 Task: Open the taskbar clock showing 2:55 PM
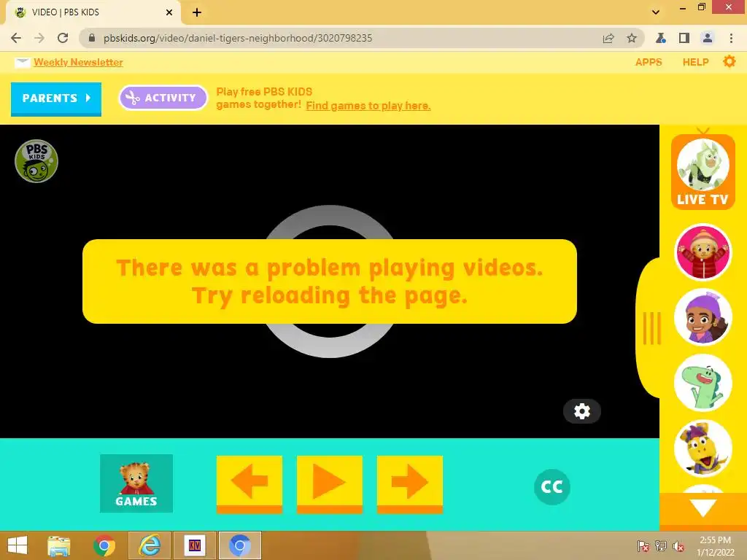pyautogui.click(x=716, y=546)
